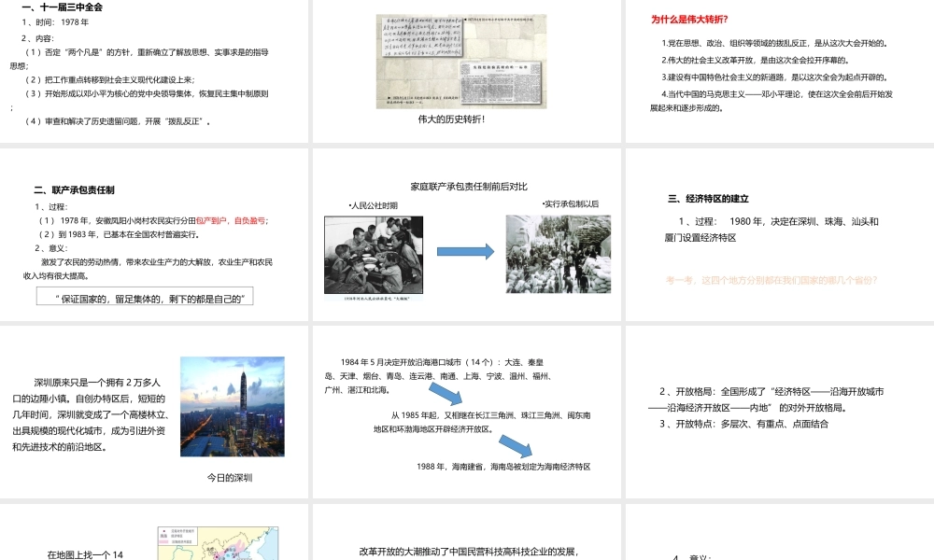Open the slide describing 深圳原来只是一个边陲小镇
Viewport: 934px width, 560px height.
(154, 412)
